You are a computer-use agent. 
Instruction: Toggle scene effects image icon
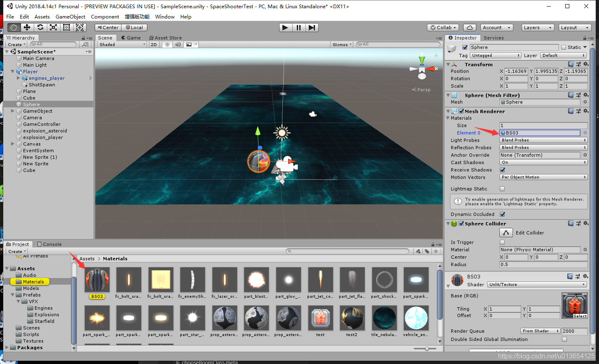189,44
